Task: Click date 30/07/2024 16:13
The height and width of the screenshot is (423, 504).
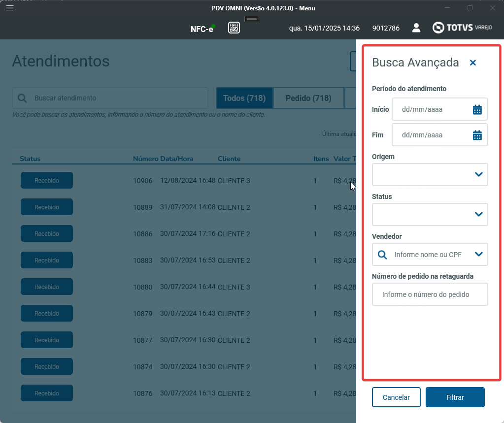Action: click(x=188, y=393)
